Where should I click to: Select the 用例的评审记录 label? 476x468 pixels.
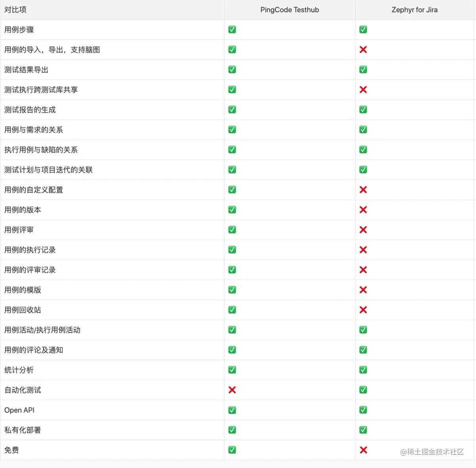[x=30, y=270]
